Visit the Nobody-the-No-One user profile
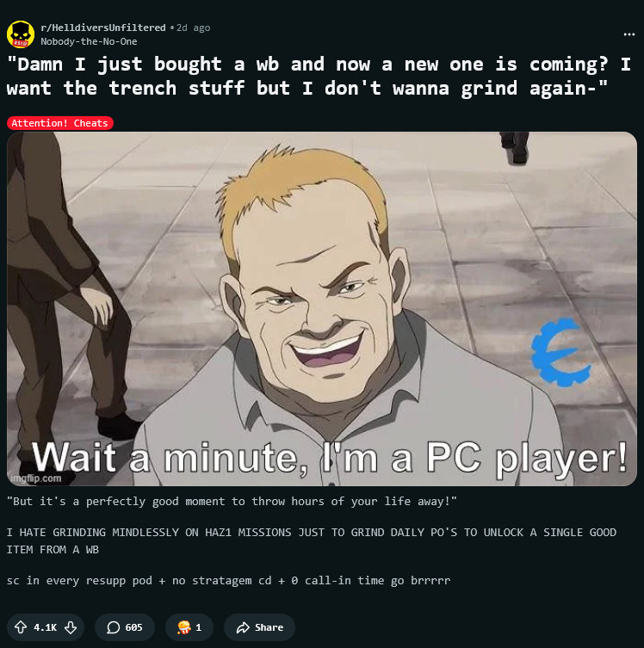The image size is (644, 648). [x=89, y=41]
